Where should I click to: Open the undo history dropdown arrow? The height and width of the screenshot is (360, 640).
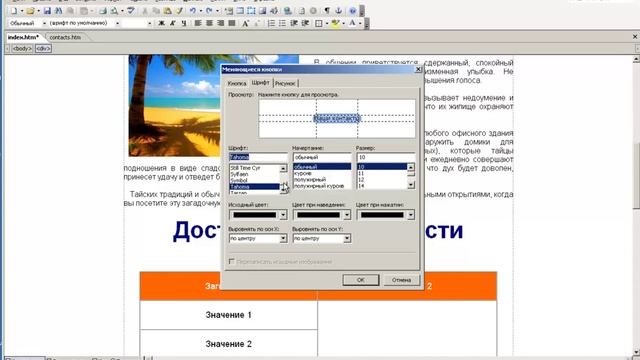[x=200, y=11]
